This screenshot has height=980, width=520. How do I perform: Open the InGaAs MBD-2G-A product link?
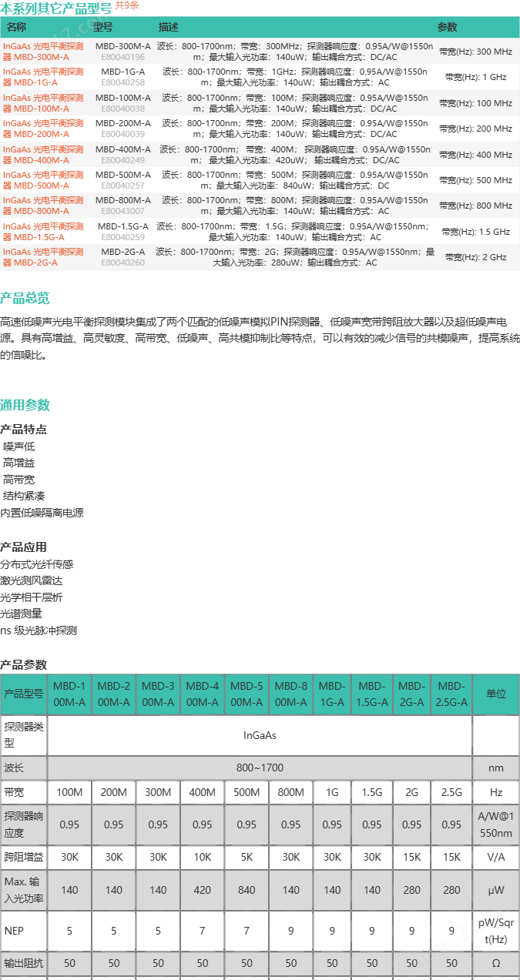click(43, 257)
